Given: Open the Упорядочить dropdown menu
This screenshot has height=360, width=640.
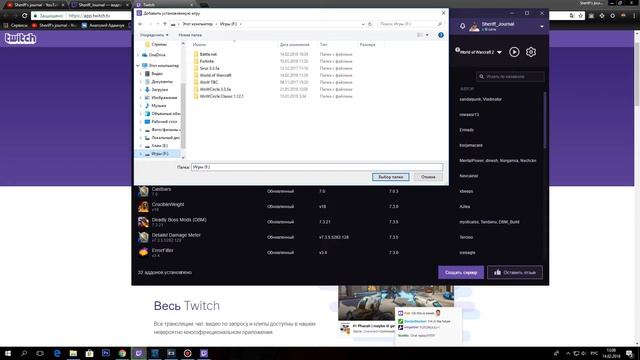Looking at the screenshot, I should tap(154, 35).
